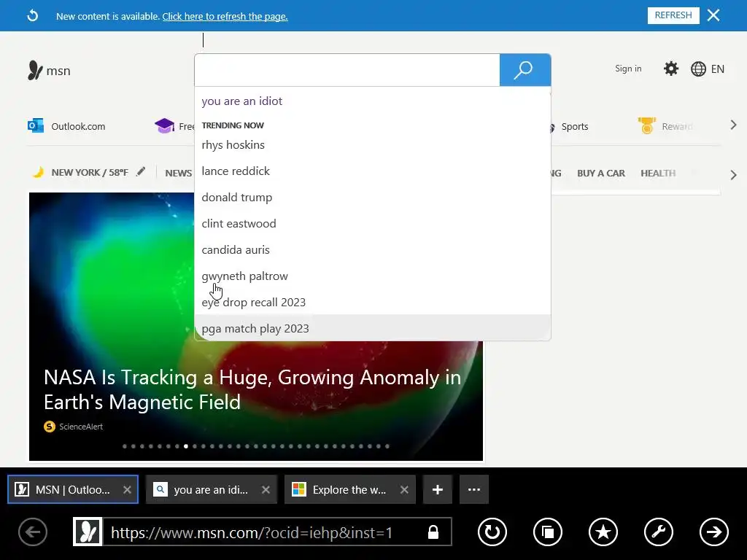Viewport: 747px width, 560px height.
Task: Click the graduation cap icon
Action: tap(164, 125)
